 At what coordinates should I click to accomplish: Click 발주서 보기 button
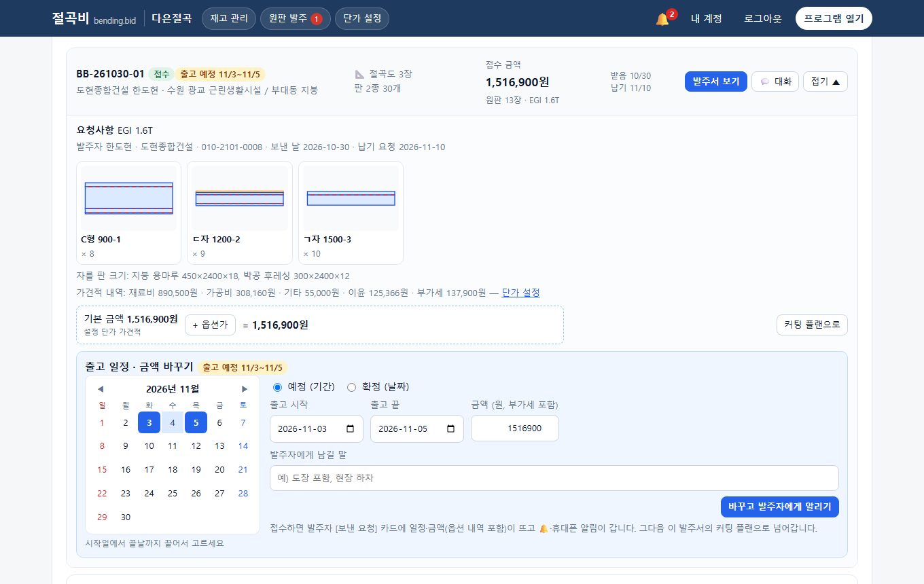click(x=716, y=81)
